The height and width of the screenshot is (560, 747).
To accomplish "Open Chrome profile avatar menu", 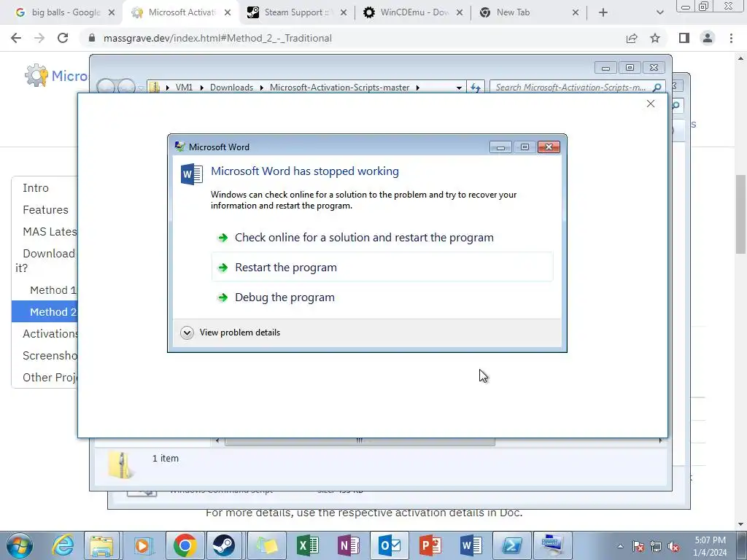I will click(x=708, y=38).
